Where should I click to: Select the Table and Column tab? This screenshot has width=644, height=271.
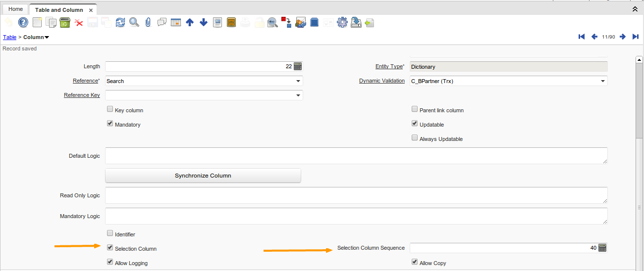(x=59, y=10)
